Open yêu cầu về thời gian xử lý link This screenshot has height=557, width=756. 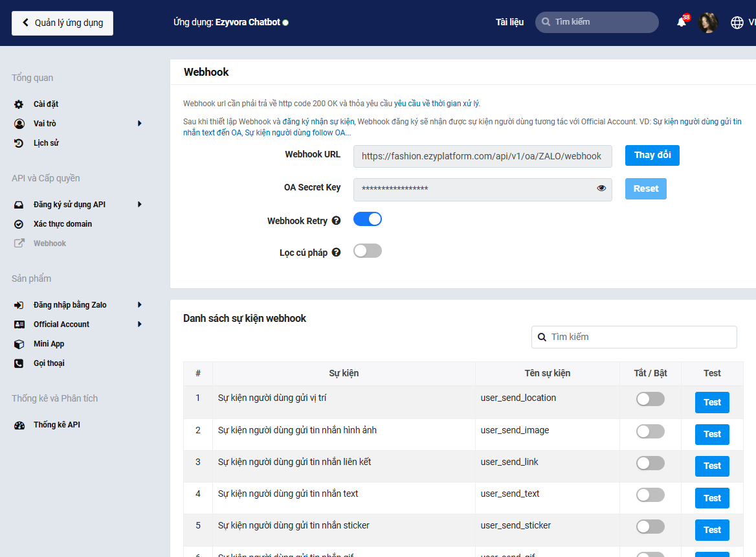tap(437, 104)
